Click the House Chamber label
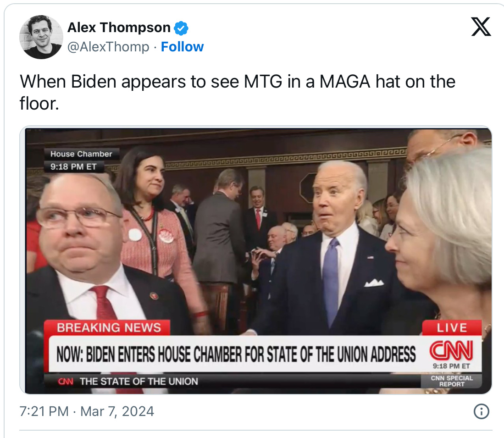This screenshot has width=504, height=438. pyautogui.click(x=81, y=154)
